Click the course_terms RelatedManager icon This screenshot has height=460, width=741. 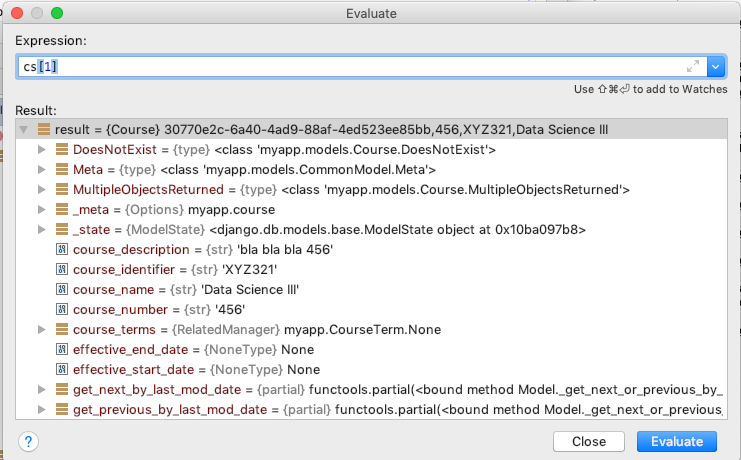pos(62,329)
